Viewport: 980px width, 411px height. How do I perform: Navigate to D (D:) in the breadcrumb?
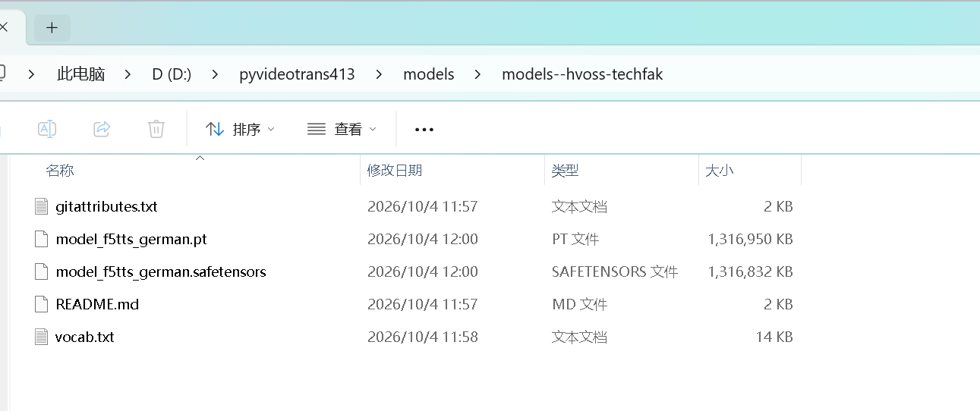pos(172,74)
